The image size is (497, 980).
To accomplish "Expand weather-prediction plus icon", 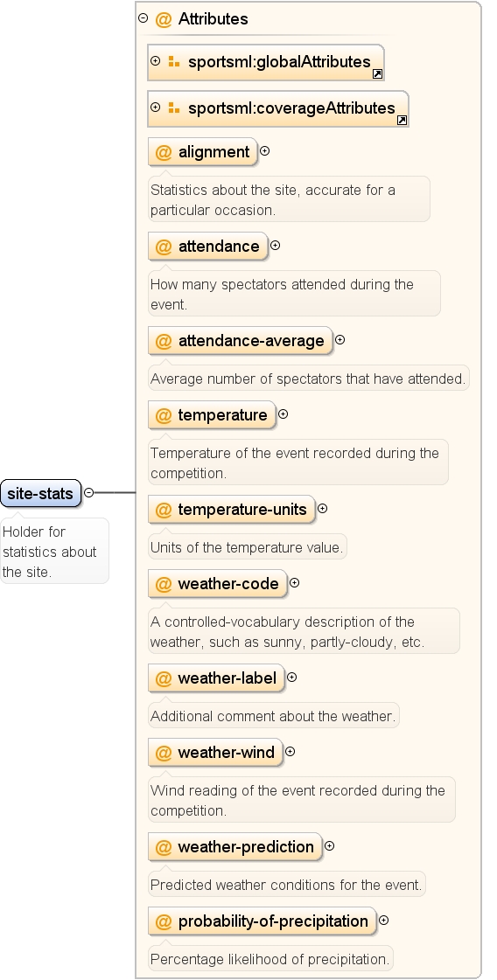I will click(329, 845).
